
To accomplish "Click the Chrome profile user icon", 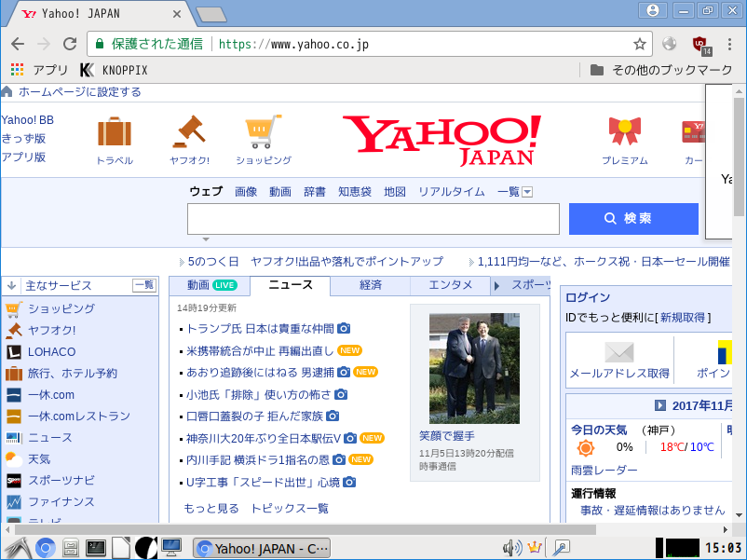I will pyautogui.click(x=653, y=10).
